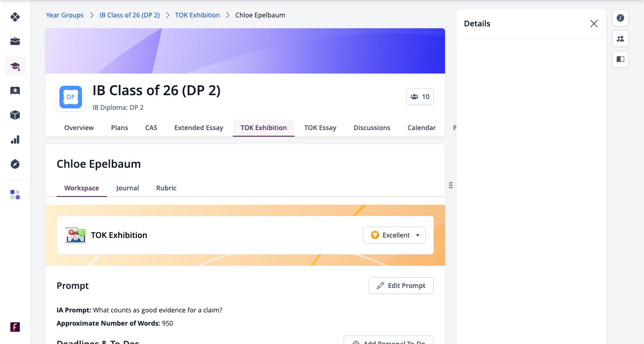Click the IA Prompt question text
This screenshot has height=344, width=644.
tap(158, 310)
